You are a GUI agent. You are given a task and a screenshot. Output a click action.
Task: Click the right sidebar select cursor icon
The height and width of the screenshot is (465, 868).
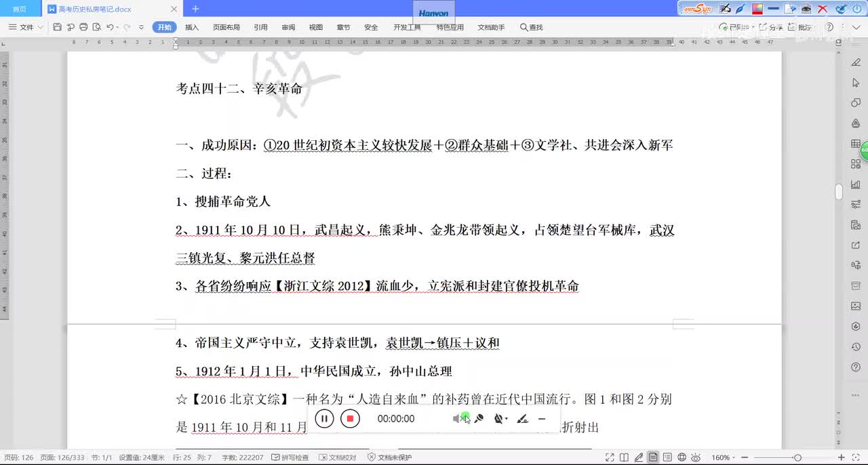pos(855,83)
